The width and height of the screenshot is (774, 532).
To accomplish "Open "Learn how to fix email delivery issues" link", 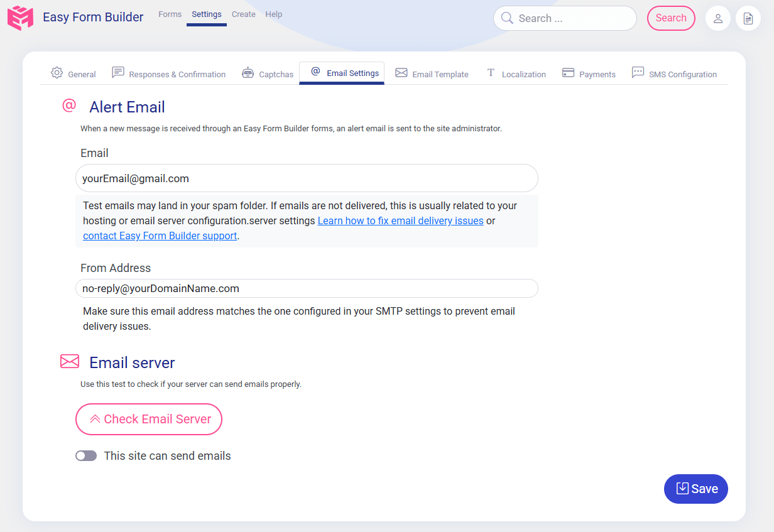I will click(400, 220).
